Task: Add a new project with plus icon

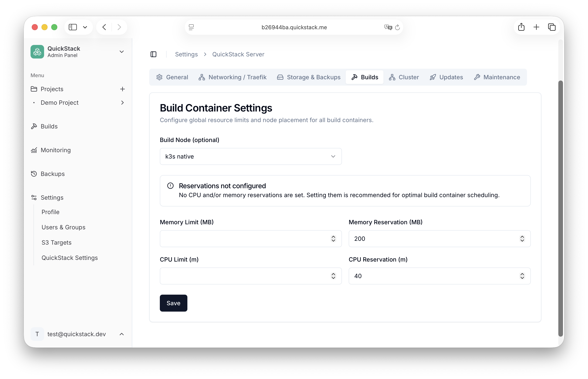Action: click(122, 89)
